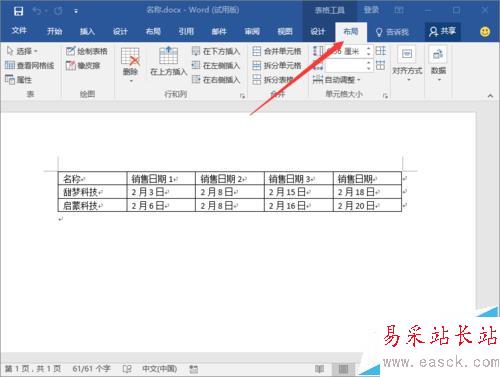Open the table tools 布局 tab
The width and height of the screenshot is (500, 377).
351,31
